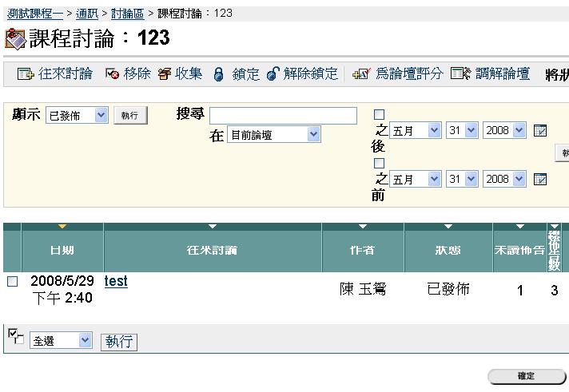
Task: Go to 通訊 in breadcrumb
Action: [87, 14]
